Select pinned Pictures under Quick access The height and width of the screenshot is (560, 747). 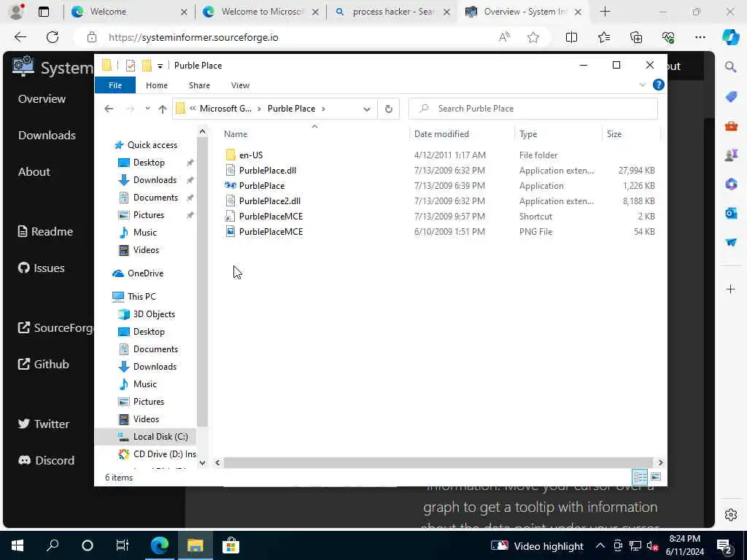coord(149,215)
